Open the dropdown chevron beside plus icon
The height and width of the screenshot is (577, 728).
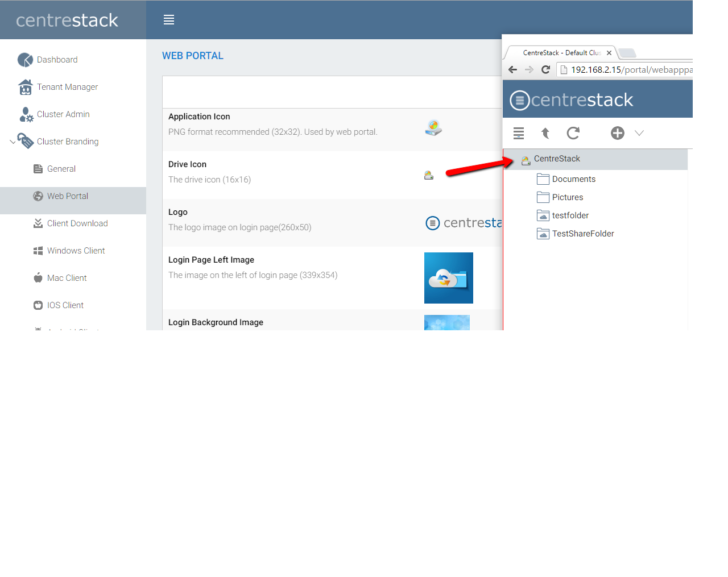click(639, 133)
